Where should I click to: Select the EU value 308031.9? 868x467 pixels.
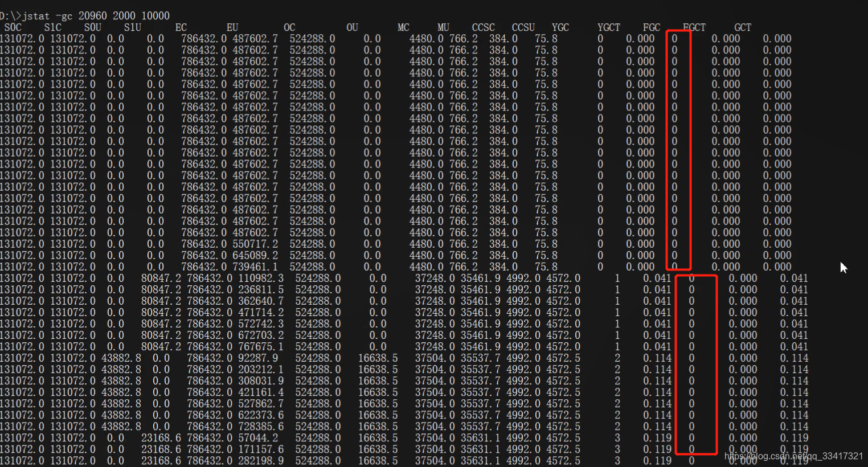coord(261,380)
